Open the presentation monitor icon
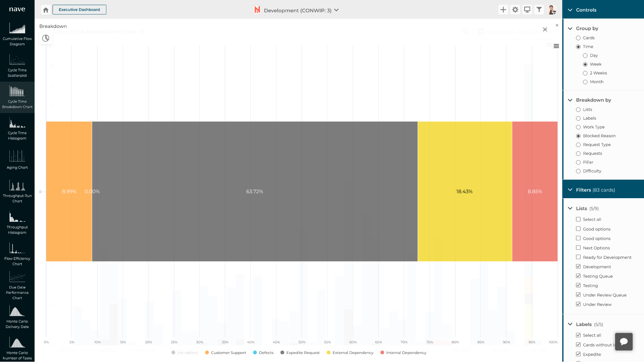 527,10
